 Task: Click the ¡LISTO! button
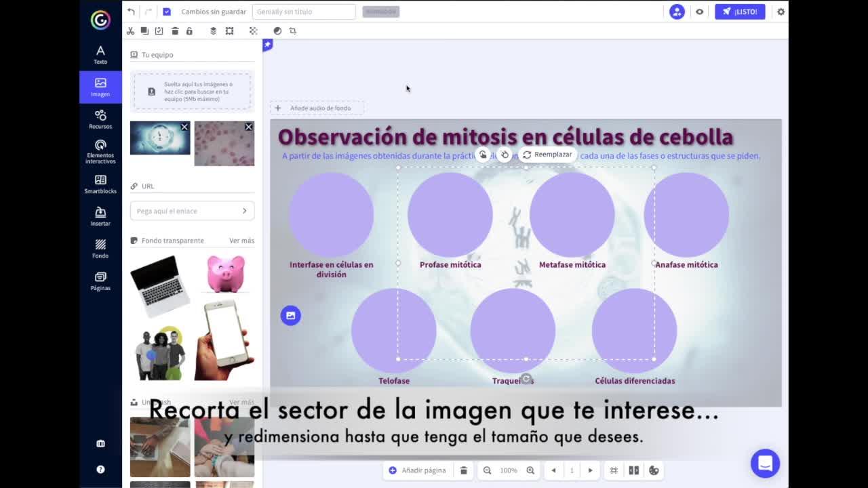point(740,12)
